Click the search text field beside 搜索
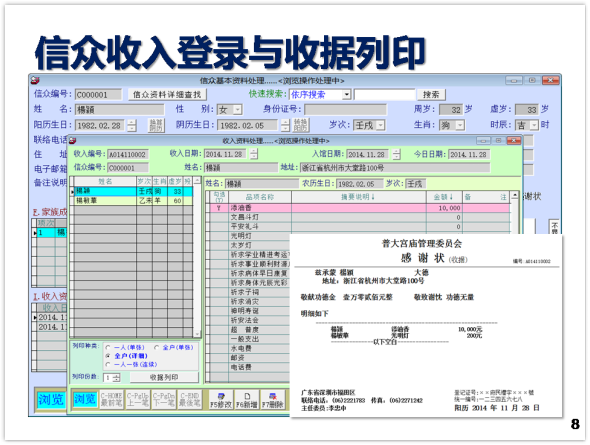The height and width of the screenshot is (445, 590). pyautogui.click(x=384, y=94)
